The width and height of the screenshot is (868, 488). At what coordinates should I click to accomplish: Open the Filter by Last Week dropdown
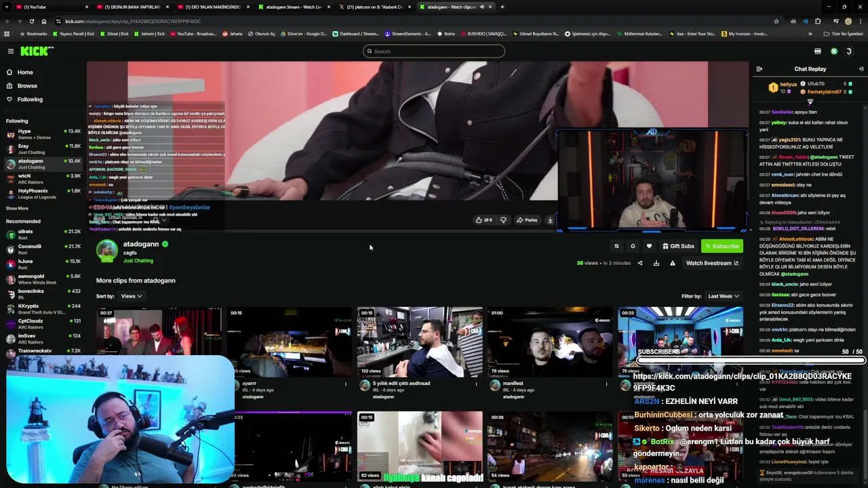(x=724, y=296)
